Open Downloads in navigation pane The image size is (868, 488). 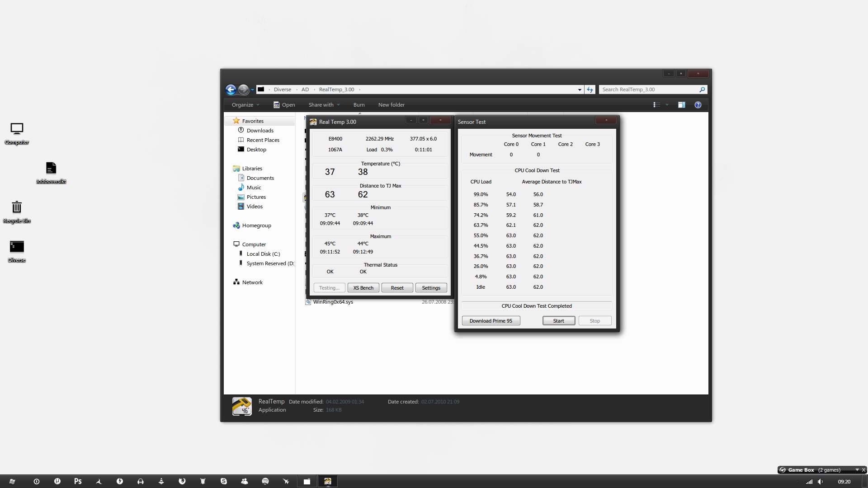260,131
